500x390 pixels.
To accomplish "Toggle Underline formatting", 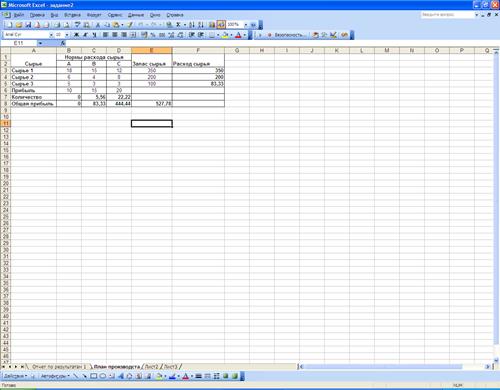I will coord(95,35).
